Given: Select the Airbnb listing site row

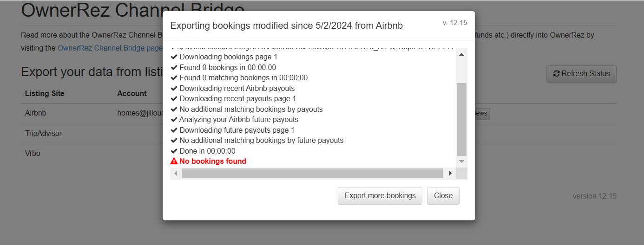Looking at the screenshot, I should [x=36, y=113].
